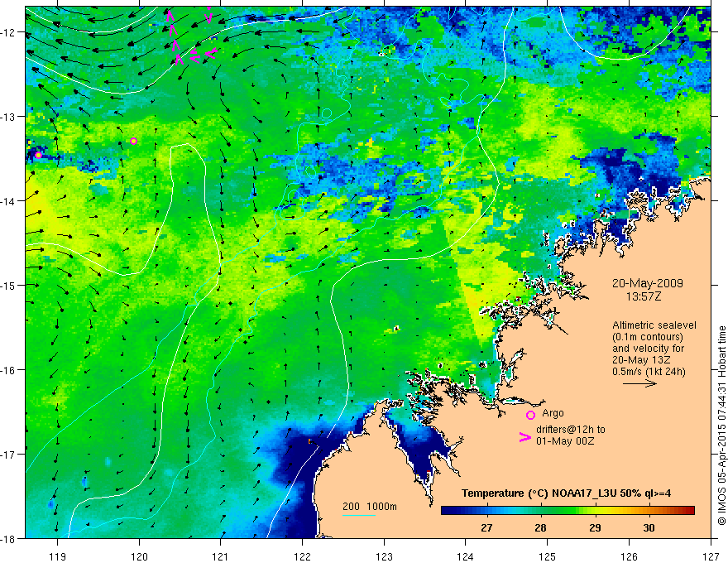The image size is (728, 563).
Task: Click the '(0.1m contours)' text
Action: tap(648, 337)
